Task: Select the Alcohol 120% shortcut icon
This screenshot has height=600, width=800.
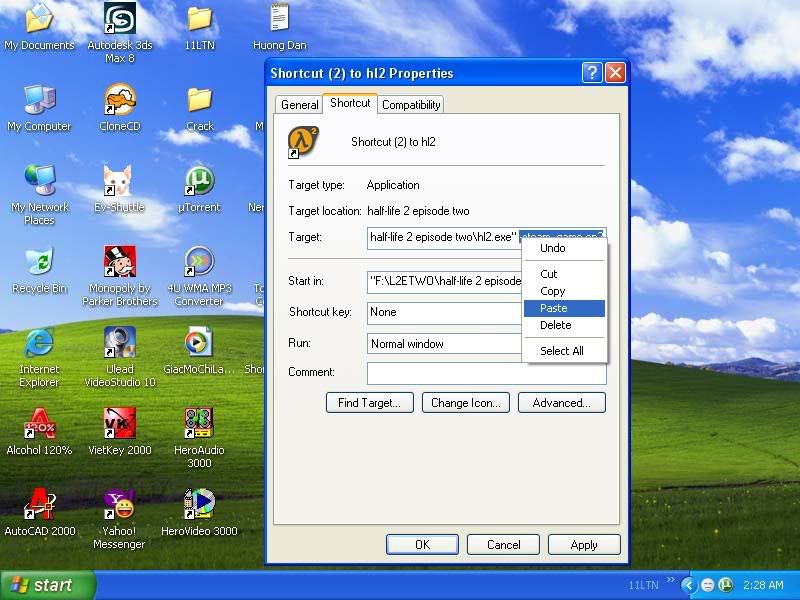Action: point(39,432)
